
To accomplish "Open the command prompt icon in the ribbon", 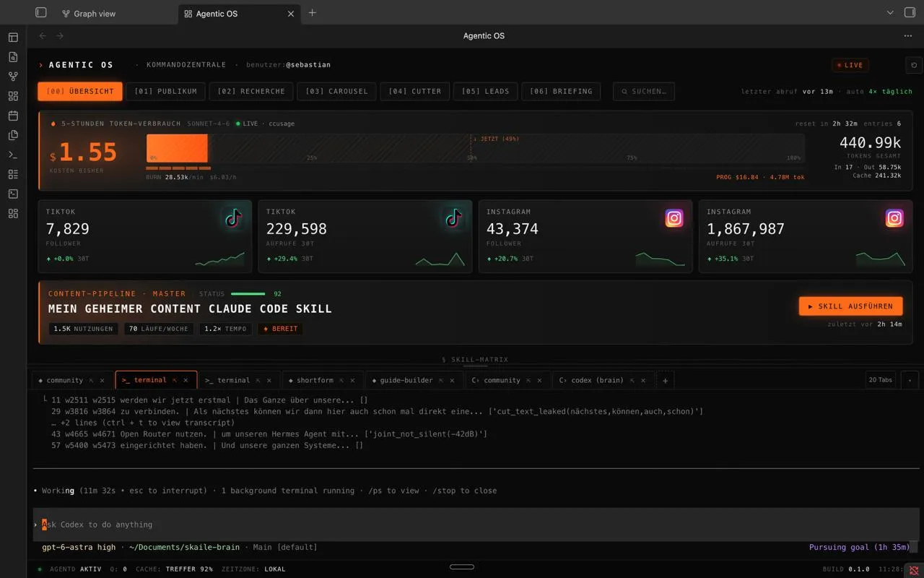I will point(13,155).
